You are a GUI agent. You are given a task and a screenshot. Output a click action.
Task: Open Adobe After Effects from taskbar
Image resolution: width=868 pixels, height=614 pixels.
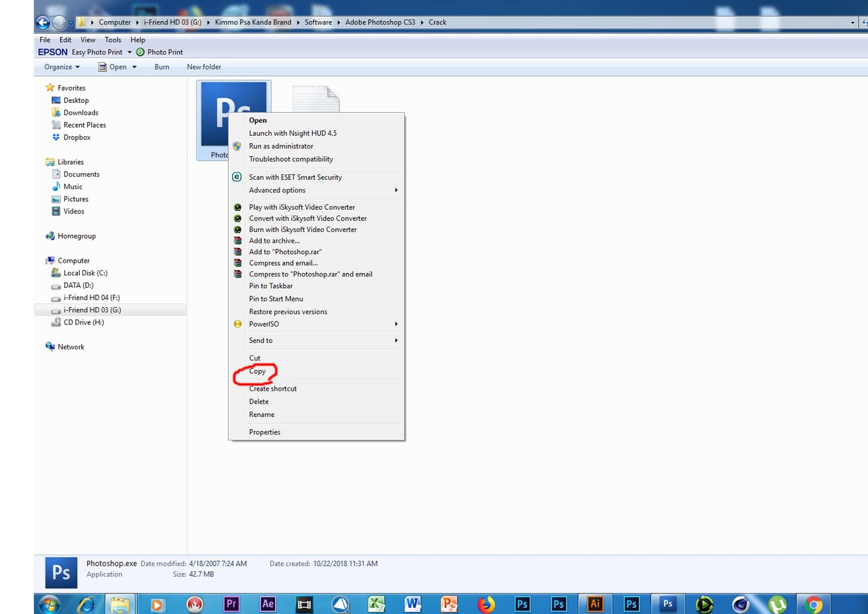267,604
